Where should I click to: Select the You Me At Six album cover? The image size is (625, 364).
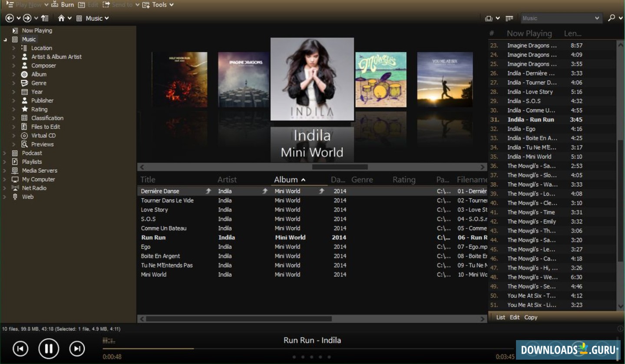(445, 79)
